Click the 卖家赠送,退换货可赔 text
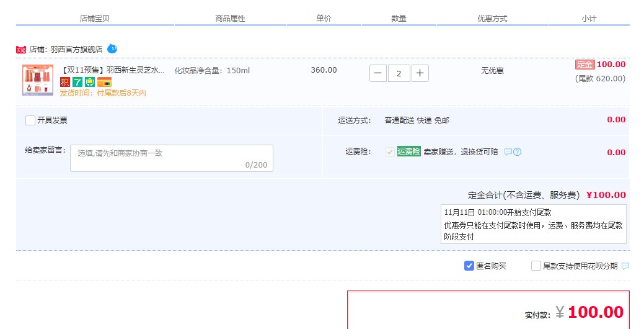Screen dimensions: 644x329 pyautogui.click(x=461, y=151)
